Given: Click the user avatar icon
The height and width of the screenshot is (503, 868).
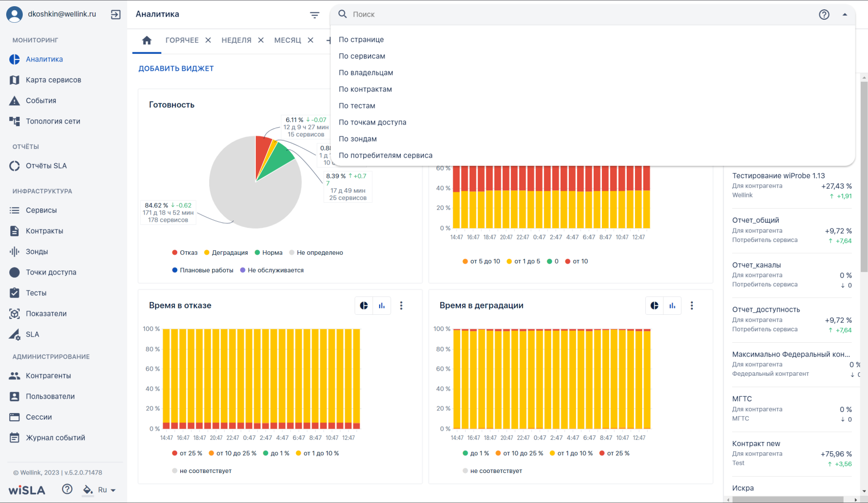Looking at the screenshot, I should pos(14,14).
